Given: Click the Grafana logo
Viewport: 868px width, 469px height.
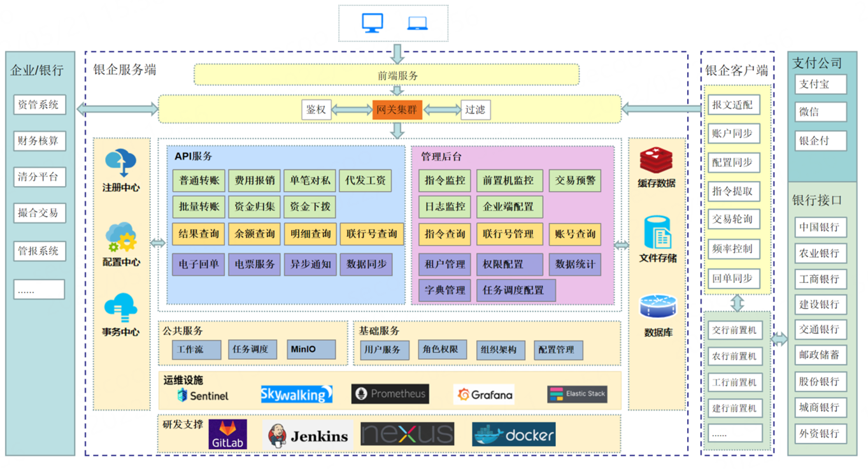Looking at the screenshot, I should pos(485,394).
